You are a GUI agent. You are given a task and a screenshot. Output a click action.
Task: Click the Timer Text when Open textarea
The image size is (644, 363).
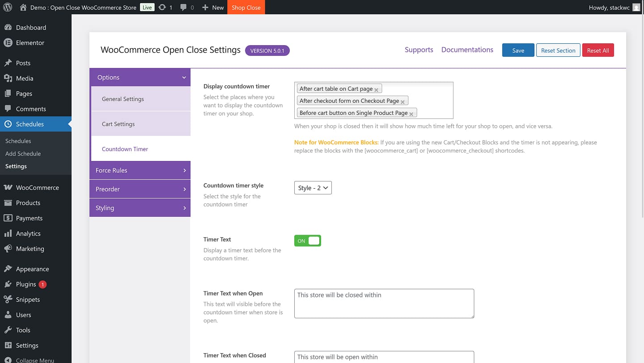tap(384, 304)
